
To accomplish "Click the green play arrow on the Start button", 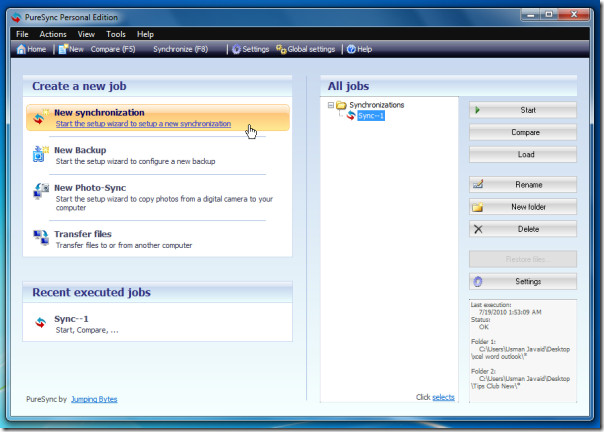I will 478,110.
